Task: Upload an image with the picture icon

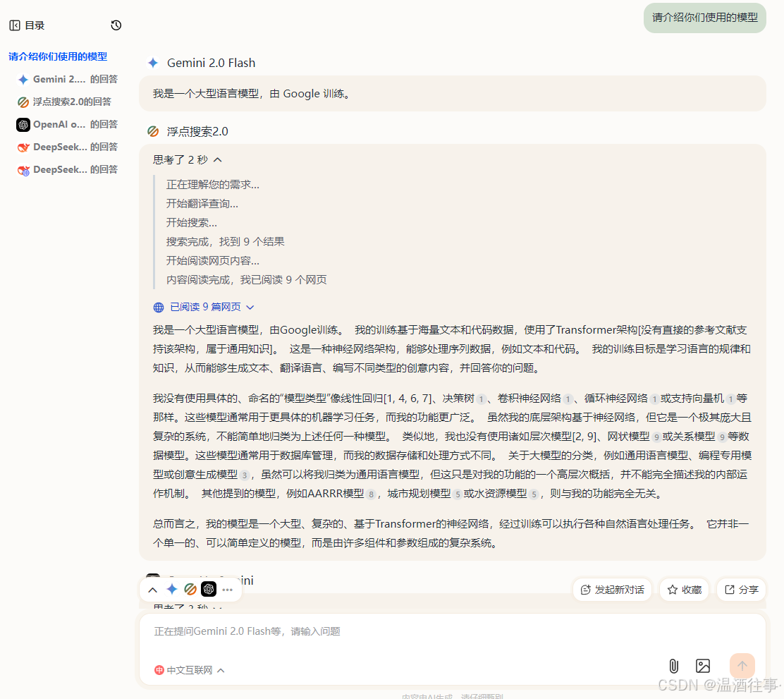Action: [x=703, y=666]
